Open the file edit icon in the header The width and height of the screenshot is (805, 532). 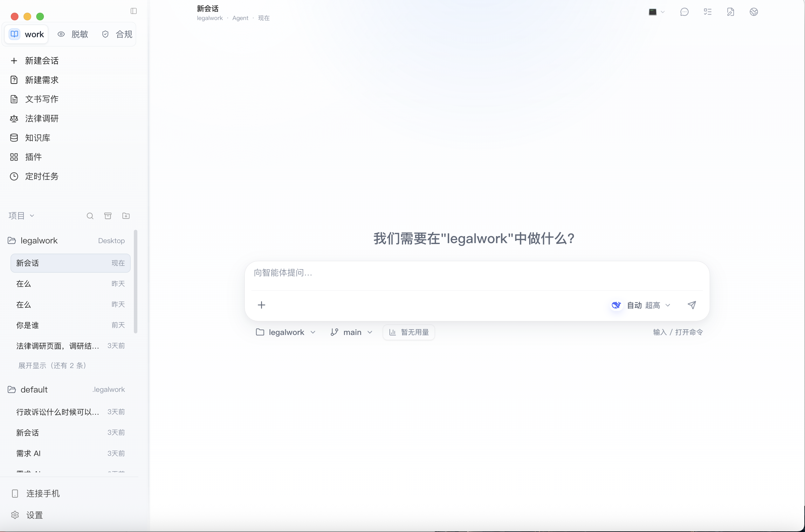coord(731,12)
